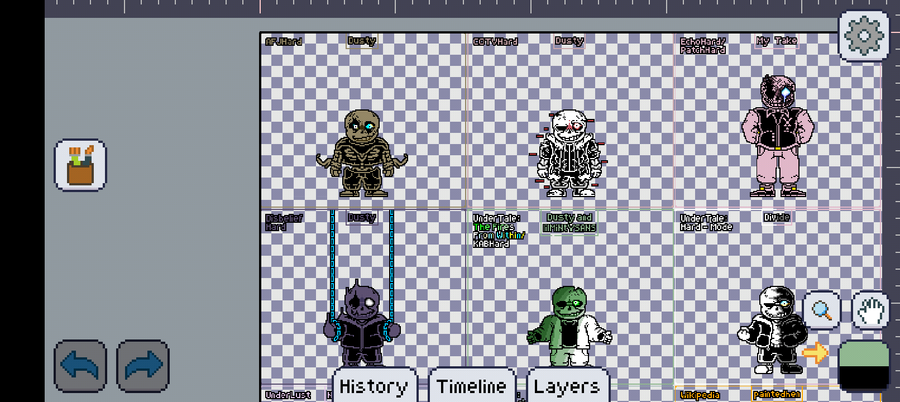
Task: Click the orange arrow beside color swatch
Action: (x=815, y=353)
